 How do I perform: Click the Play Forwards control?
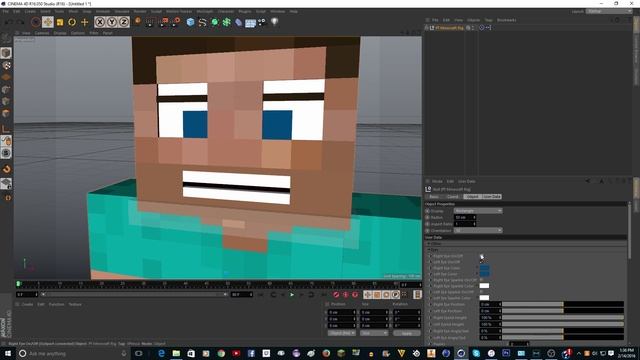(x=292, y=295)
